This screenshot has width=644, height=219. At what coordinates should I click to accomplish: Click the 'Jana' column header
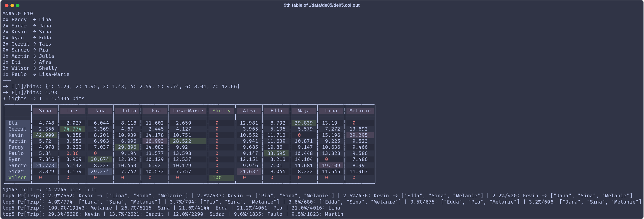pos(100,111)
